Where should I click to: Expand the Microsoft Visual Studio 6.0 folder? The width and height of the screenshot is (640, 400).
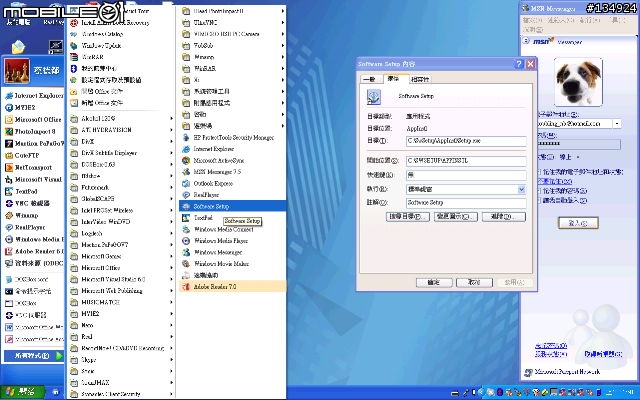point(121,279)
